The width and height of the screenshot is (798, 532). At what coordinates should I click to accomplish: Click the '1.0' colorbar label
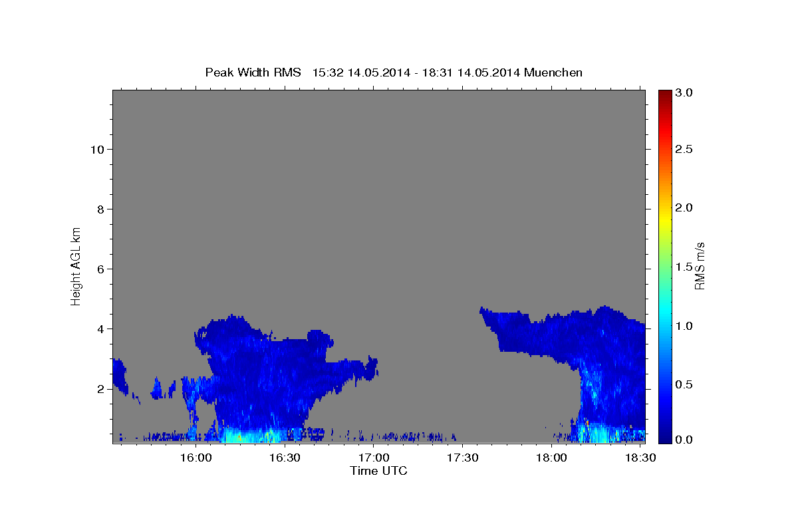click(x=683, y=326)
